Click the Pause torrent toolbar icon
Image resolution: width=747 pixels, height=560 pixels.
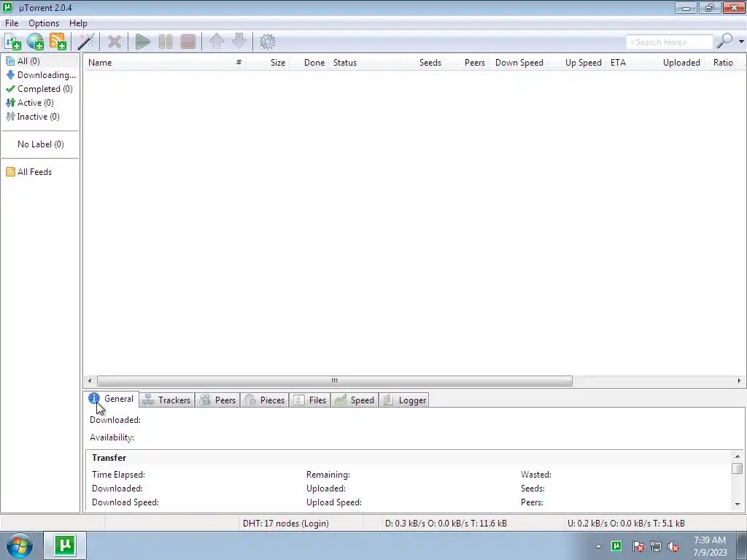166,42
